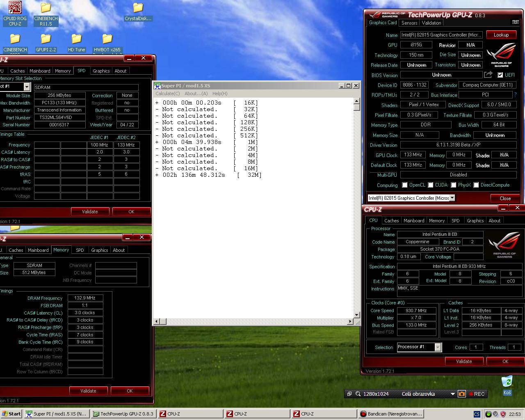Open the CrystalDisk desktop folder

pos(138,11)
